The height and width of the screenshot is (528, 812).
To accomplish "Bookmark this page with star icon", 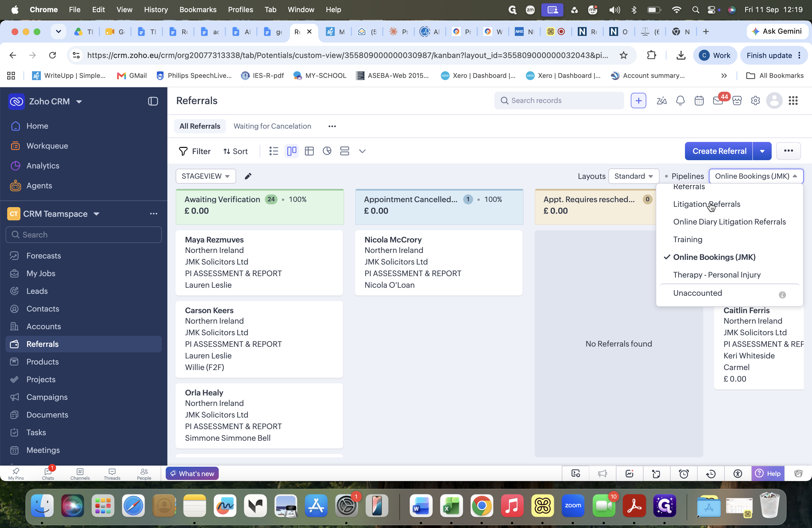I will (623, 55).
